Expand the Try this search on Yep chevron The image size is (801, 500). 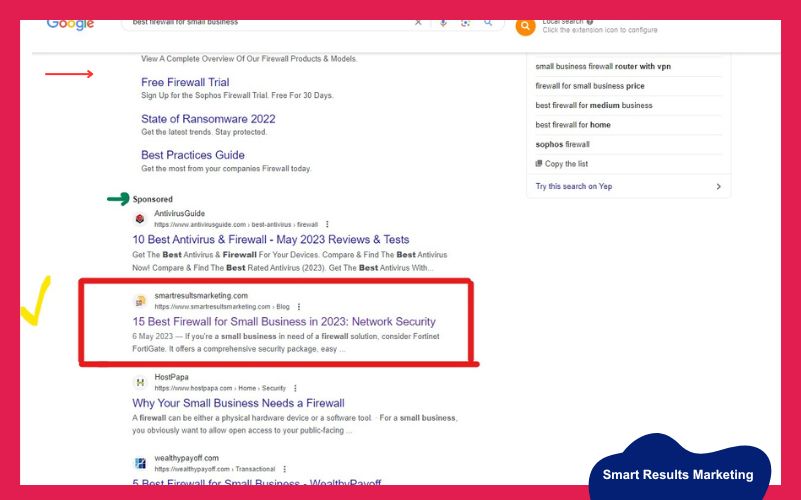[718, 186]
